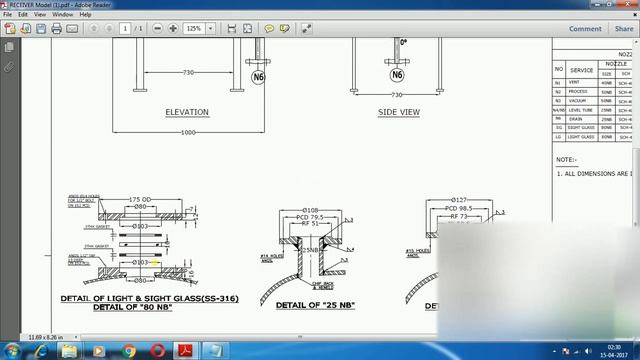The height and width of the screenshot is (360, 640).
Task: Select the highlight text tool
Action: [284, 29]
